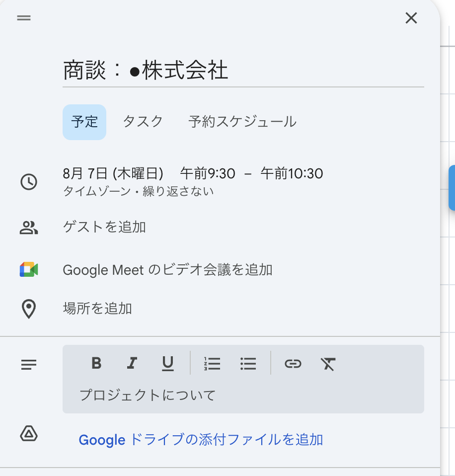Edit the event title 商談:●株式会社

(x=243, y=70)
